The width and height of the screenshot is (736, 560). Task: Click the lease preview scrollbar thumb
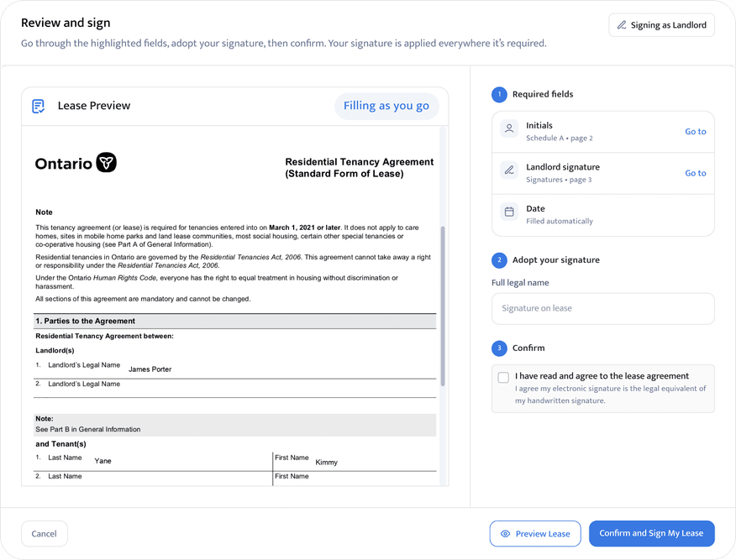point(443,306)
